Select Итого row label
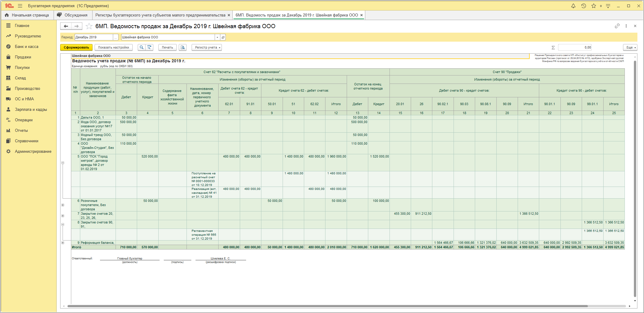Screen dimensions: 644x313 pyautogui.click(x=76, y=247)
